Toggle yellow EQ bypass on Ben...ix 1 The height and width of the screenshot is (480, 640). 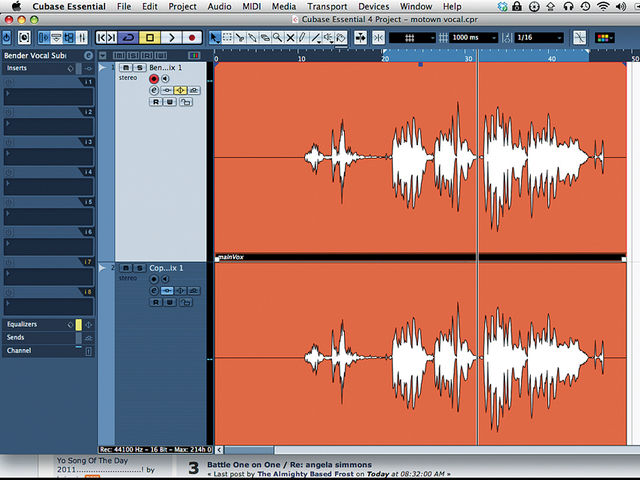180,91
